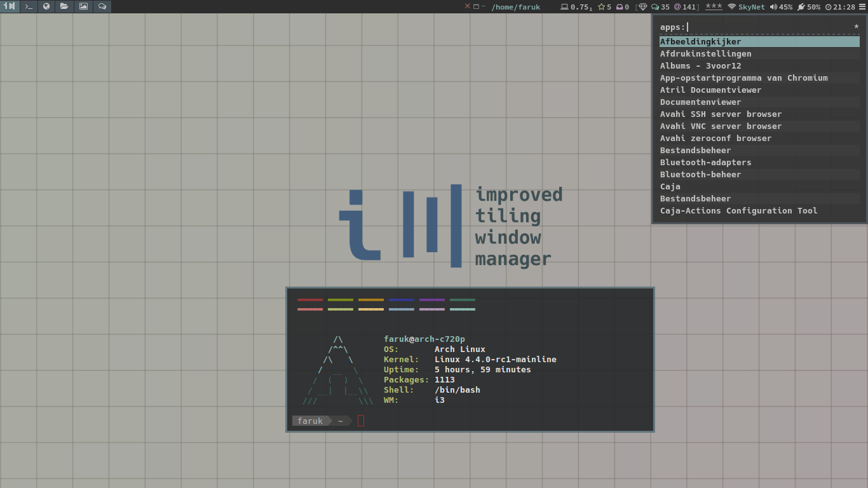
Task: Switch to the image workspace icon
Action: coord(83,6)
